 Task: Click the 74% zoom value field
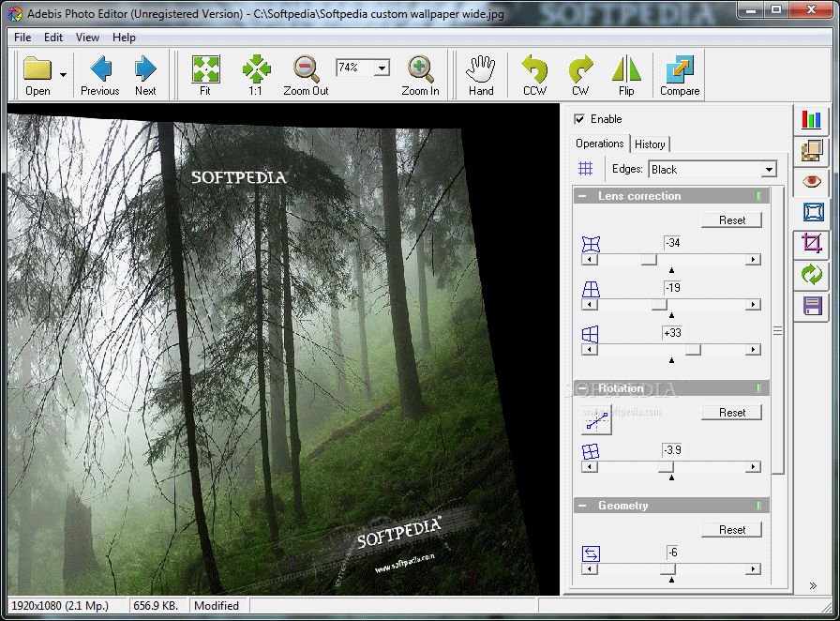pyautogui.click(x=354, y=68)
